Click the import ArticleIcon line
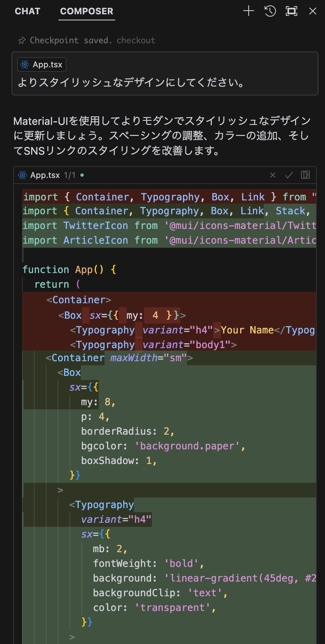Image resolution: width=325 pixels, height=644 pixels. (x=169, y=240)
